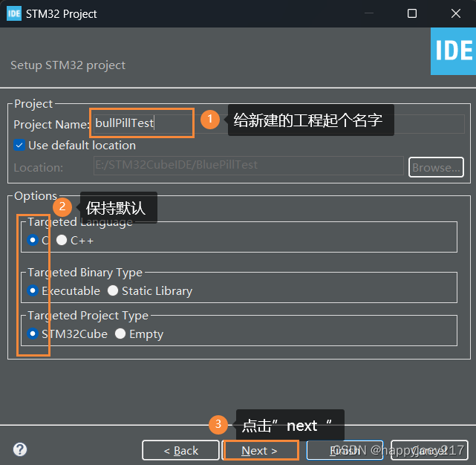
Task: Click the Browse... button
Action: tap(436, 167)
